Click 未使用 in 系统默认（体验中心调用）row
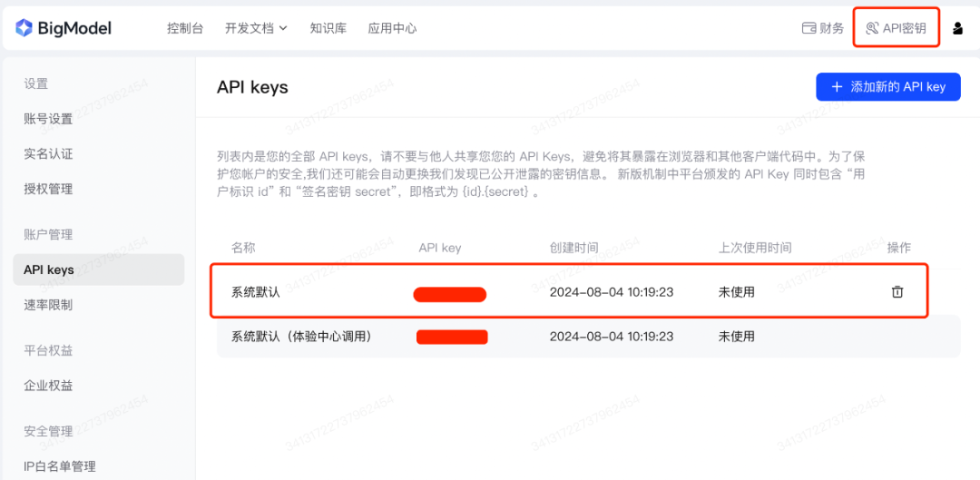The height and width of the screenshot is (480, 980). (736, 337)
